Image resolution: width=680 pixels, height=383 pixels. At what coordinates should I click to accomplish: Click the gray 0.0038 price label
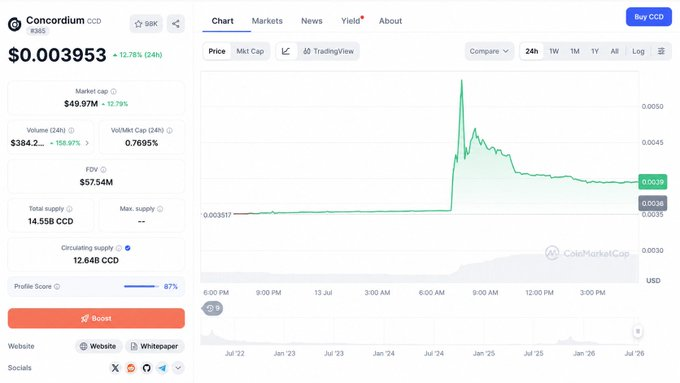pos(653,203)
